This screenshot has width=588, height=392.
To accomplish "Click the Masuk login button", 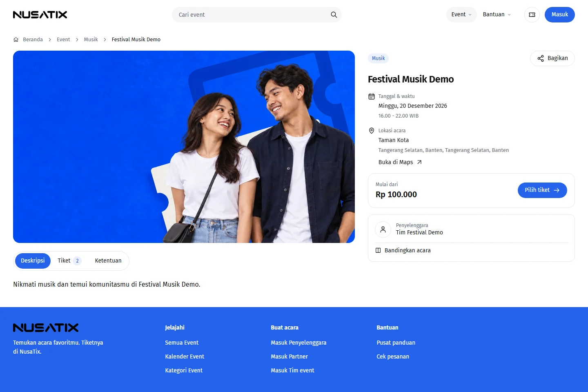I will coord(560,15).
